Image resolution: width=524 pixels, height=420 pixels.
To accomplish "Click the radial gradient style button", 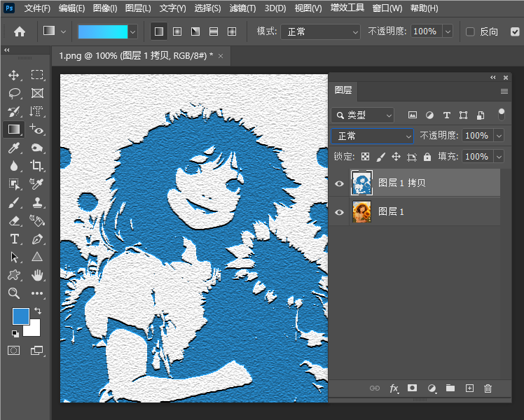I will coord(177,31).
